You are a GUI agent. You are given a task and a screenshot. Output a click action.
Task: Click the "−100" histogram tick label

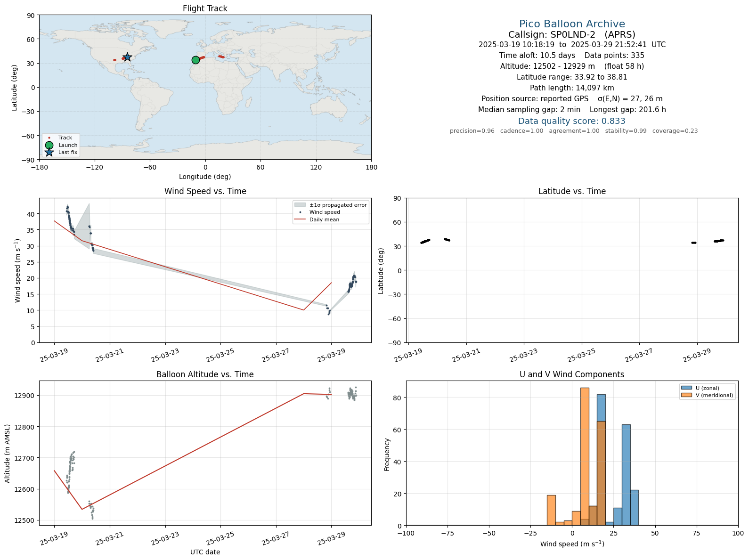406,533
